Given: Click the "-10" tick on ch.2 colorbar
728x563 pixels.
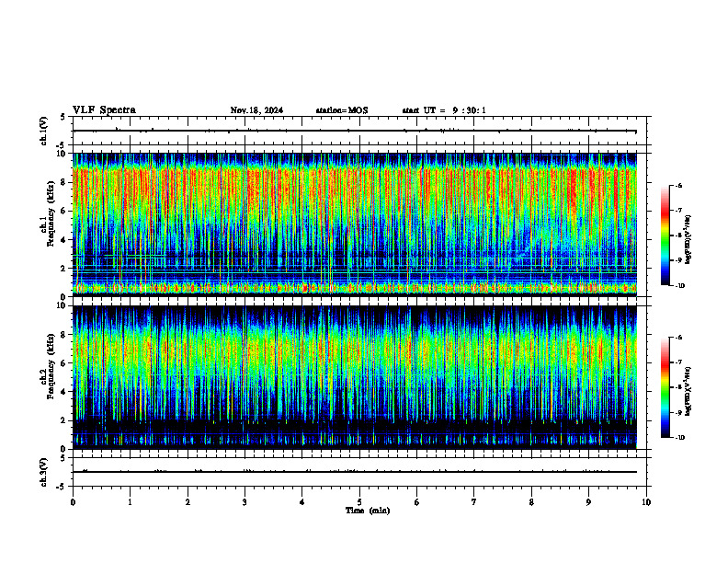Looking at the screenshot, I should 680,437.
